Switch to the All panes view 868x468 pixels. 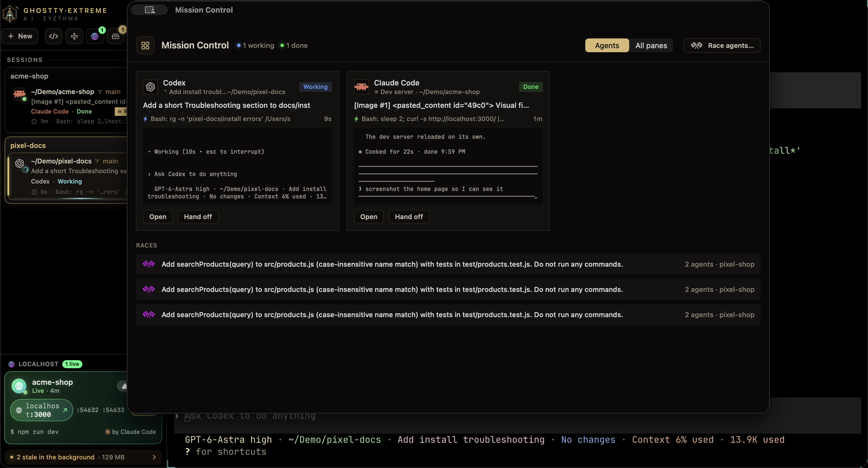[x=651, y=46]
